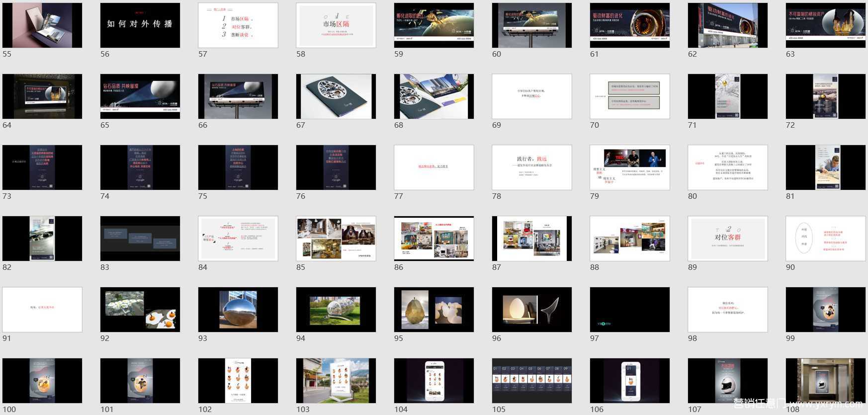The height and width of the screenshot is (415, 868).
Task: Open slide 102 egg grid poster
Action: click(x=238, y=381)
